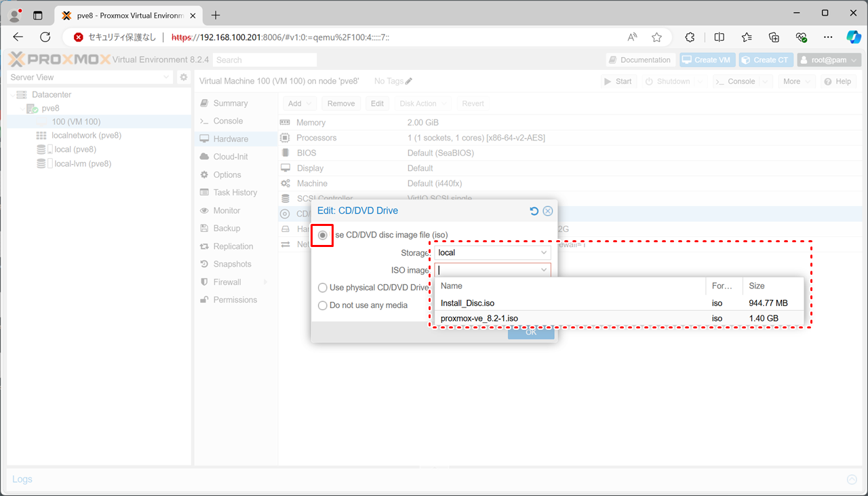Add page to favorites with star icon
The image size is (868, 496).
tap(656, 37)
